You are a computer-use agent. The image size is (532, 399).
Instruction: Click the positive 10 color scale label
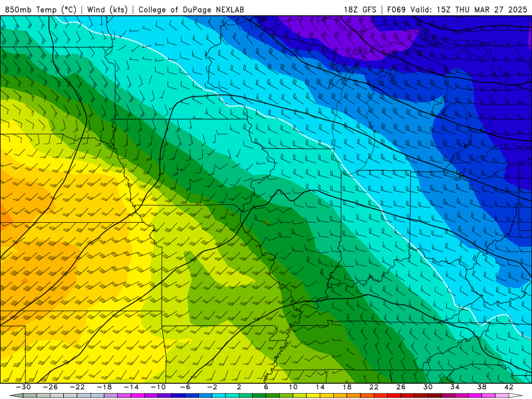pos(293,387)
